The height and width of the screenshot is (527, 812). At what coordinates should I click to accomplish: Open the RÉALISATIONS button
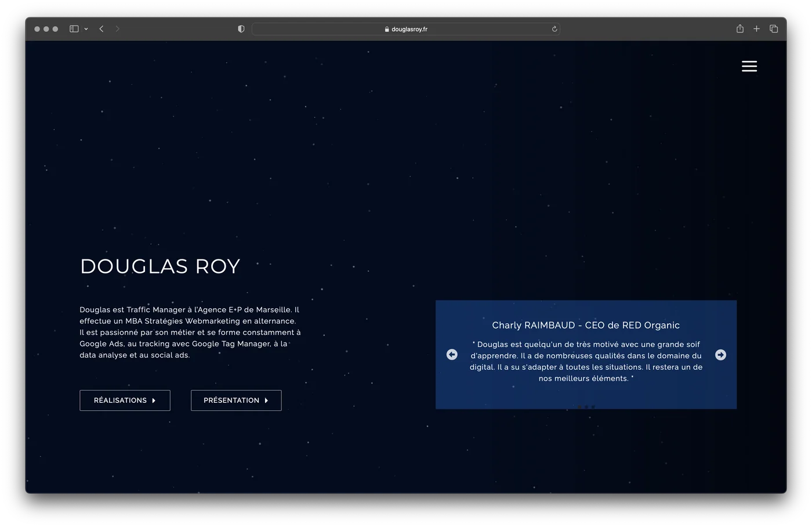[x=125, y=400]
